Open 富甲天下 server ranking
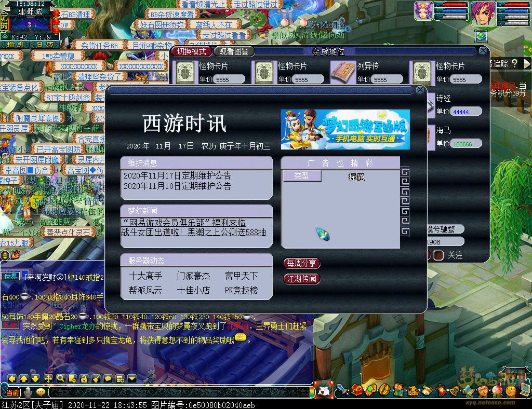532x409 pixels. [241, 276]
